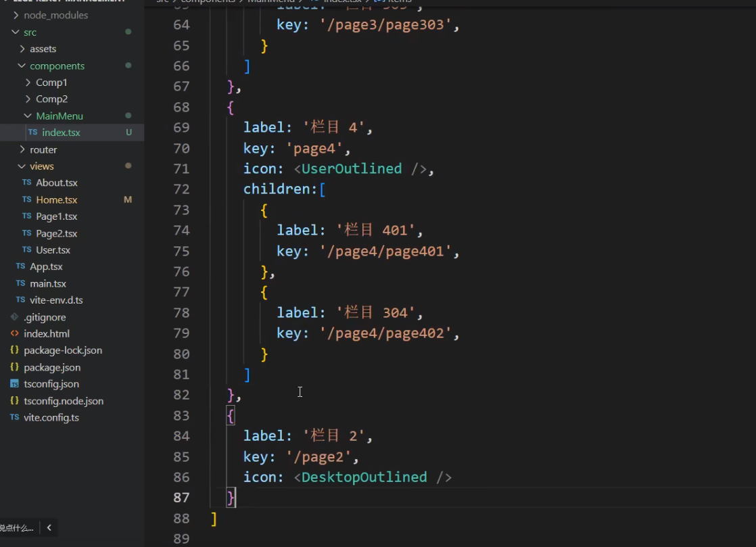The height and width of the screenshot is (547, 756).
Task: Click the braces icon beside tsconfig.node.json
Action: [14, 401]
